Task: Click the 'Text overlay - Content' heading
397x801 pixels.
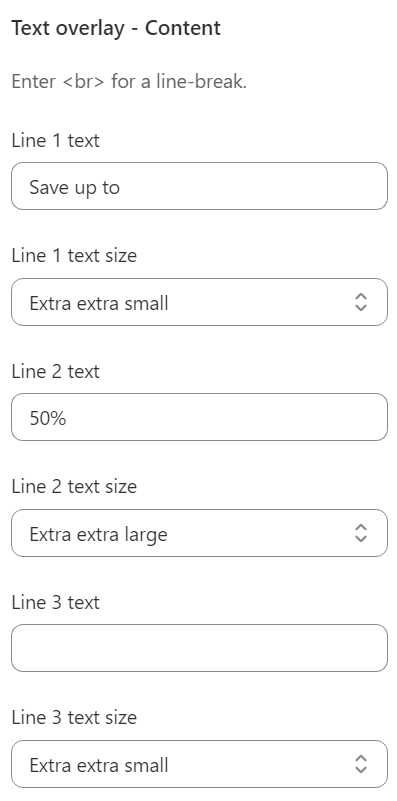Action: pyautogui.click(x=116, y=28)
